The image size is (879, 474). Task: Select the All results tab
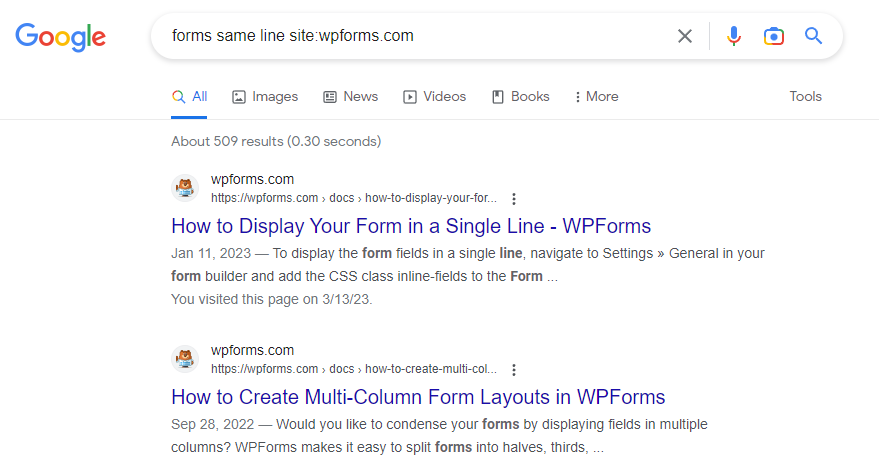point(189,96)
